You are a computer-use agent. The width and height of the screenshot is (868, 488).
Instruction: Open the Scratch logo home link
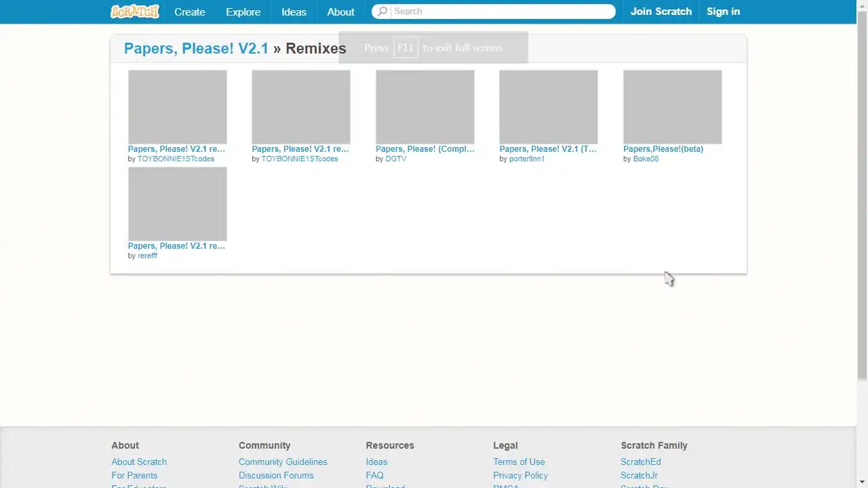pos(135,11)
